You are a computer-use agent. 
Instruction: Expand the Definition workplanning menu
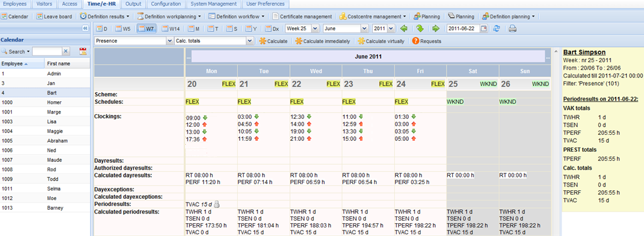(169, 16)
